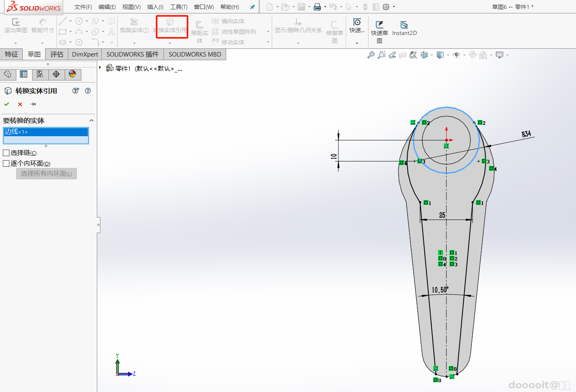Cancel with the red X icon
The width and height of the screenshot is (576, 392).
pos(20,104)
